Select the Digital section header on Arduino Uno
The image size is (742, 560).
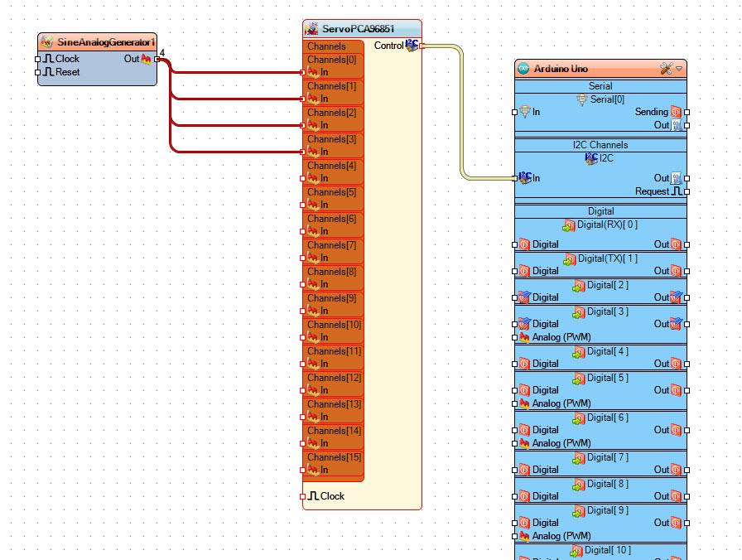[x=600, y=211]
